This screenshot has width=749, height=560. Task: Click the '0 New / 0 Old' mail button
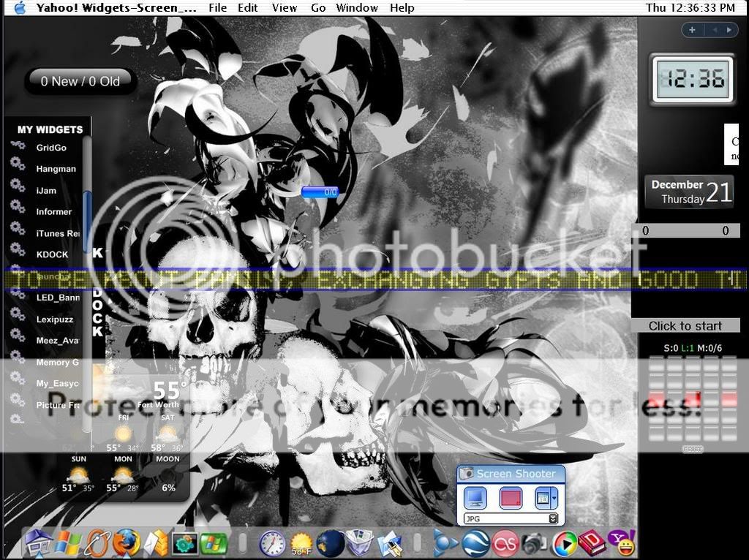tap(80, 81)
